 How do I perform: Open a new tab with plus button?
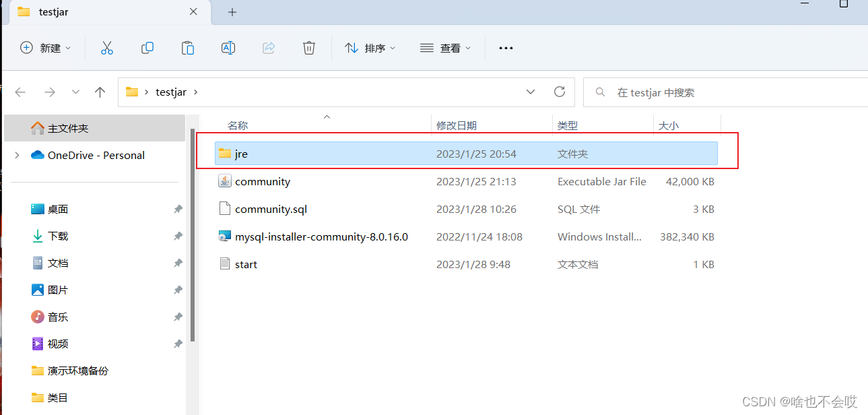232,12
